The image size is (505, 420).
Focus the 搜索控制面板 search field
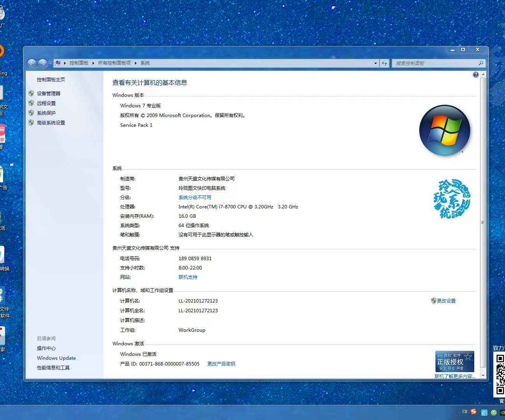pyautogui.click(x=434, y=63)
